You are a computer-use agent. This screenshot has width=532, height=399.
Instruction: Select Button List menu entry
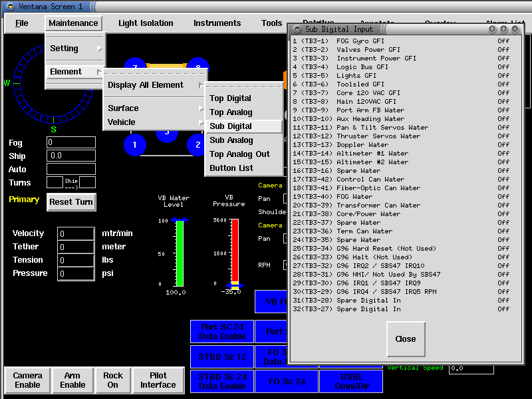[244, 168]
